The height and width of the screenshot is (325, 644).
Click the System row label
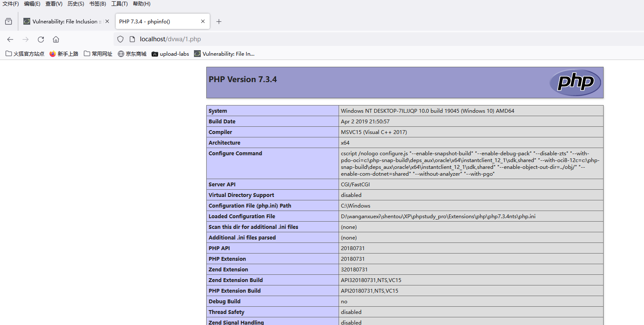(x=218, y=111)
